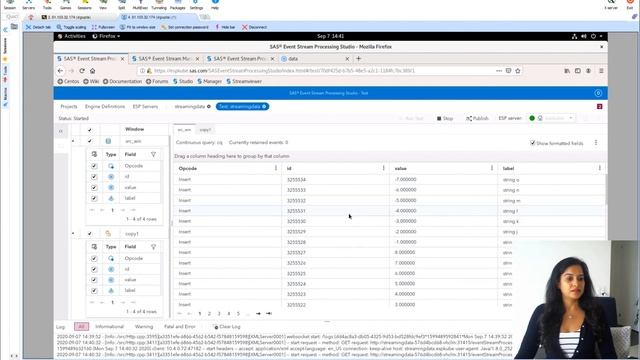Image resolution: width=640 pixels, height=360 pixels.
Task: Open the ESP Servers tab
Action: pyautogui.click(x=145, y=107)
